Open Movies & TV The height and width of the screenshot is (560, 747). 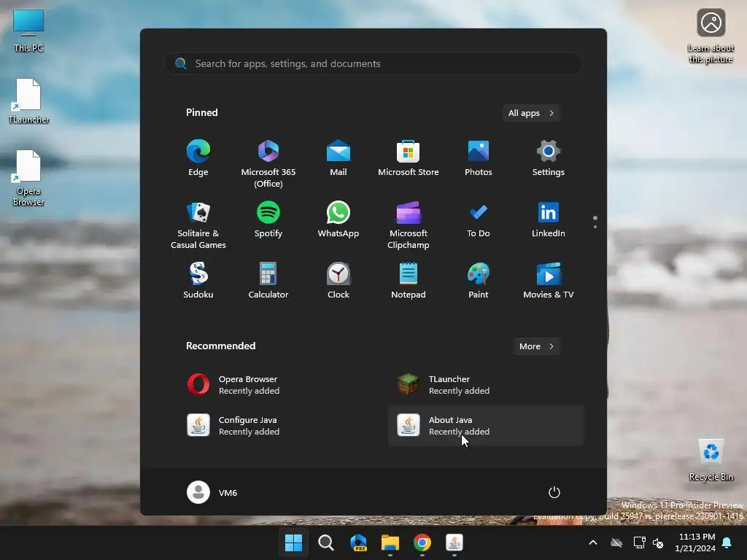(x=549, y=281)
